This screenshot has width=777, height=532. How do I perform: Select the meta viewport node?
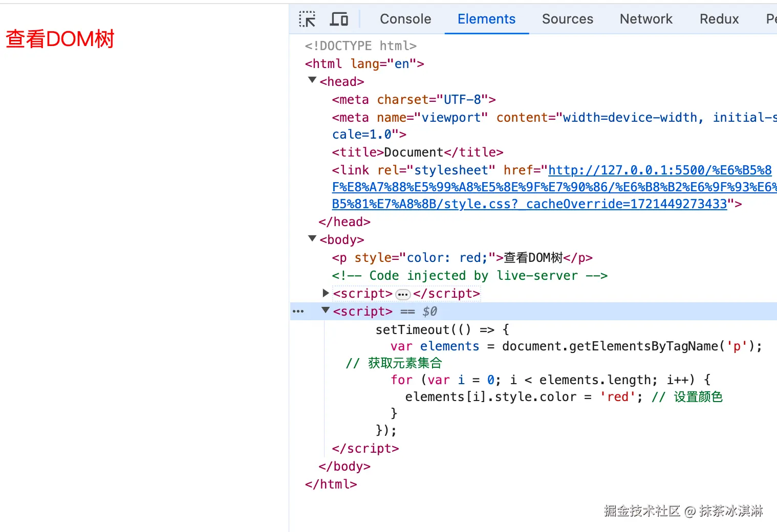(x=554, y=126)
